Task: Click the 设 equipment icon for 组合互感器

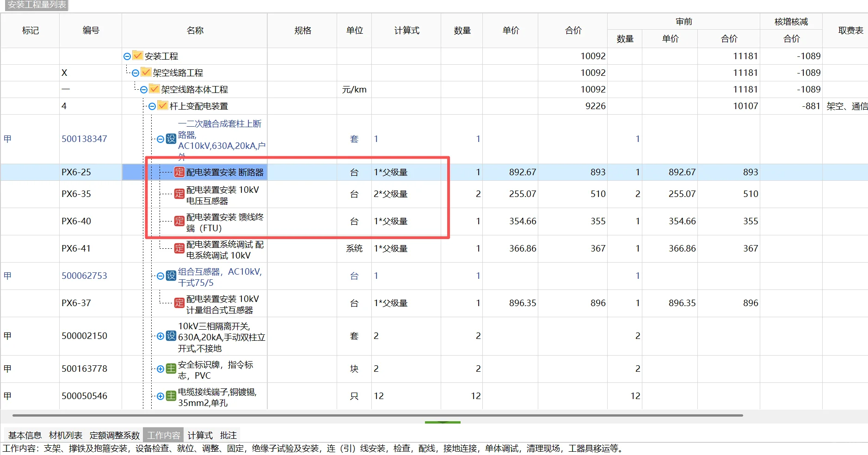Action: (x=171, y=276)
